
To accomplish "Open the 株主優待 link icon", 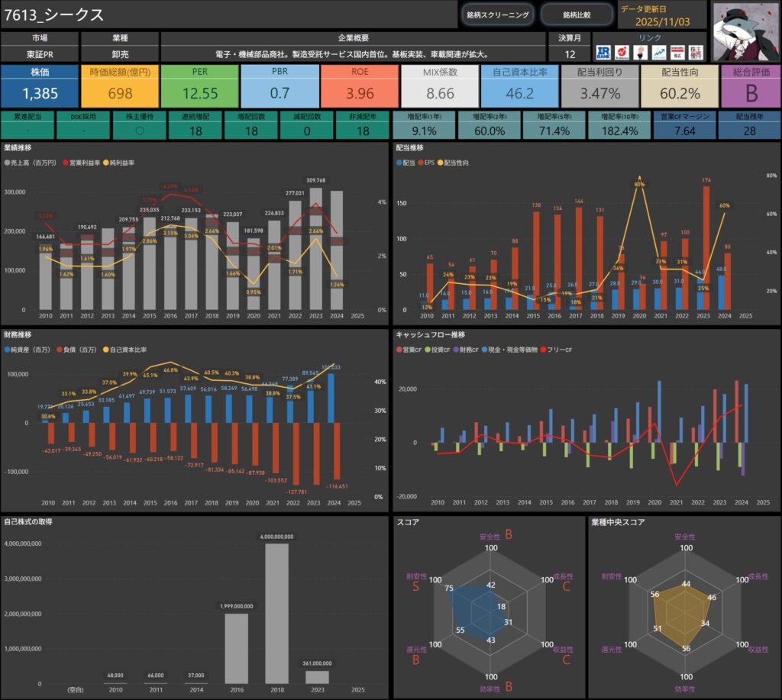I will pos(696,51).
